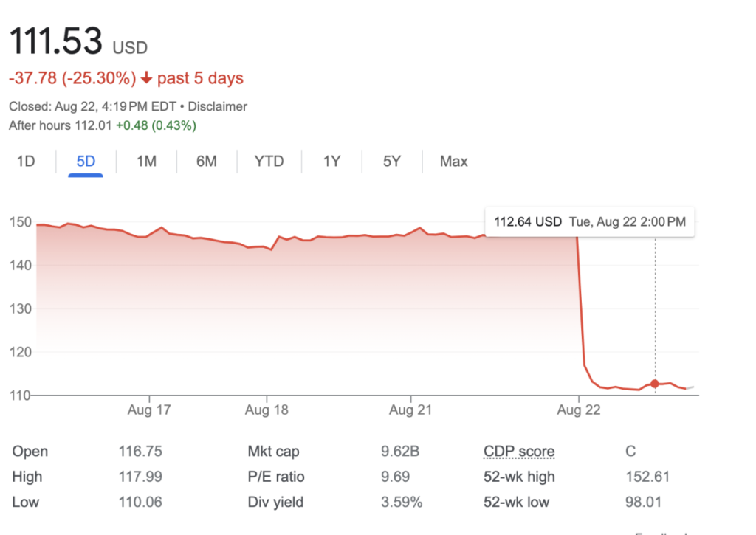Open the 1M chart view
The height and width of the screenshot is (535, 756).
(x=146, y=161)
